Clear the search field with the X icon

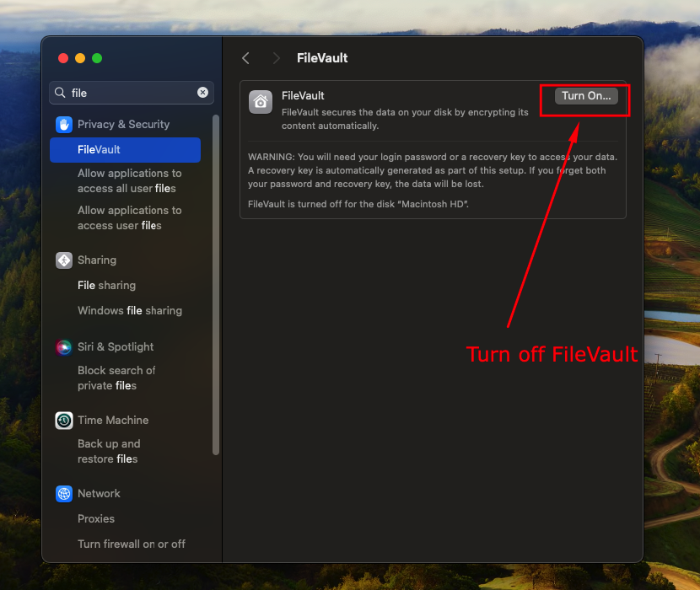pos(202,93)
